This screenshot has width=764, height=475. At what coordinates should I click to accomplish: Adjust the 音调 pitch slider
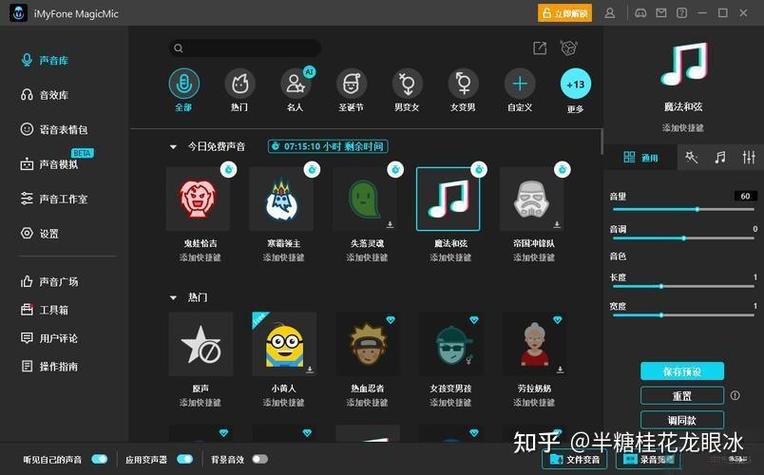point(683,238)
